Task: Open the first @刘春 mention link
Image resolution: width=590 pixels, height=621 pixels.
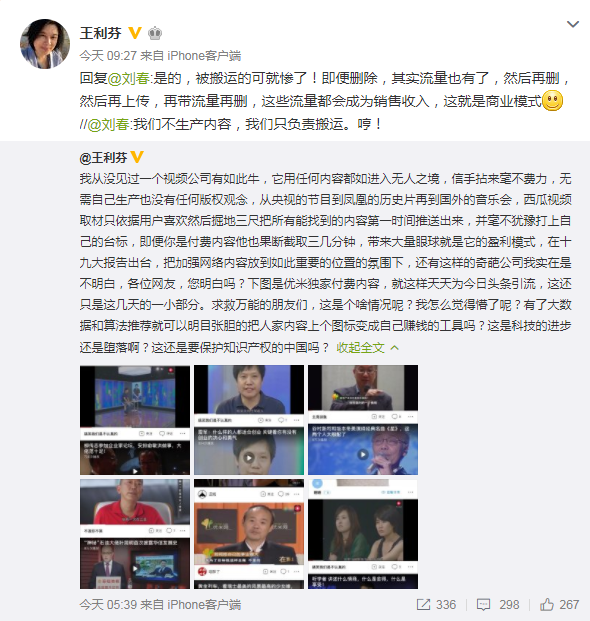Action: point(128,78)
